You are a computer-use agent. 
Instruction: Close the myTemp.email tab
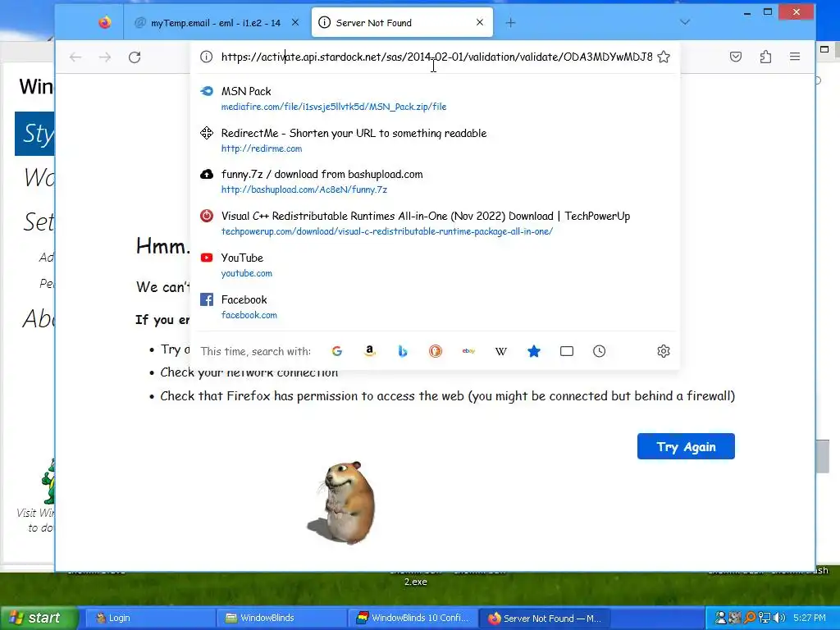295,22
